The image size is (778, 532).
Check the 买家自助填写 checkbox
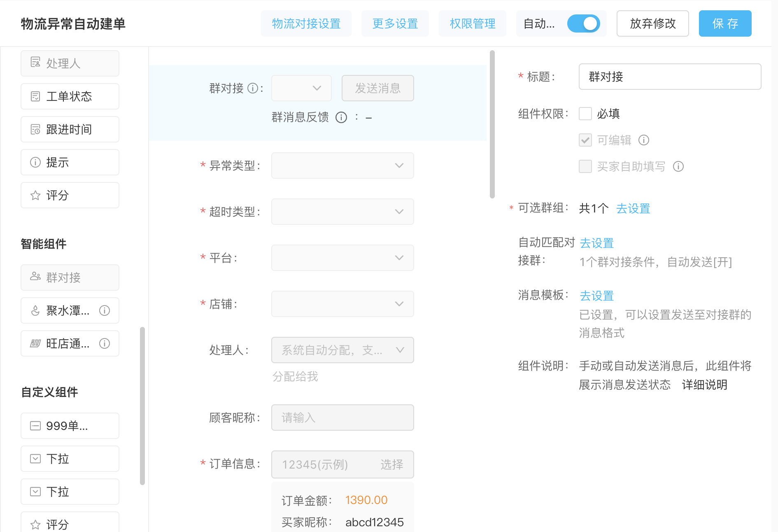point(585,166)
